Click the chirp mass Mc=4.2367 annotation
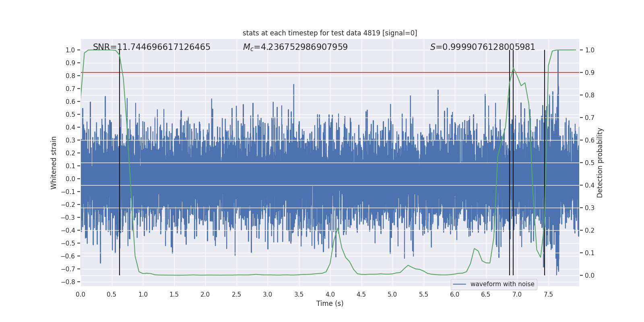This screenshot has width=644, height=322. (295, 47)
